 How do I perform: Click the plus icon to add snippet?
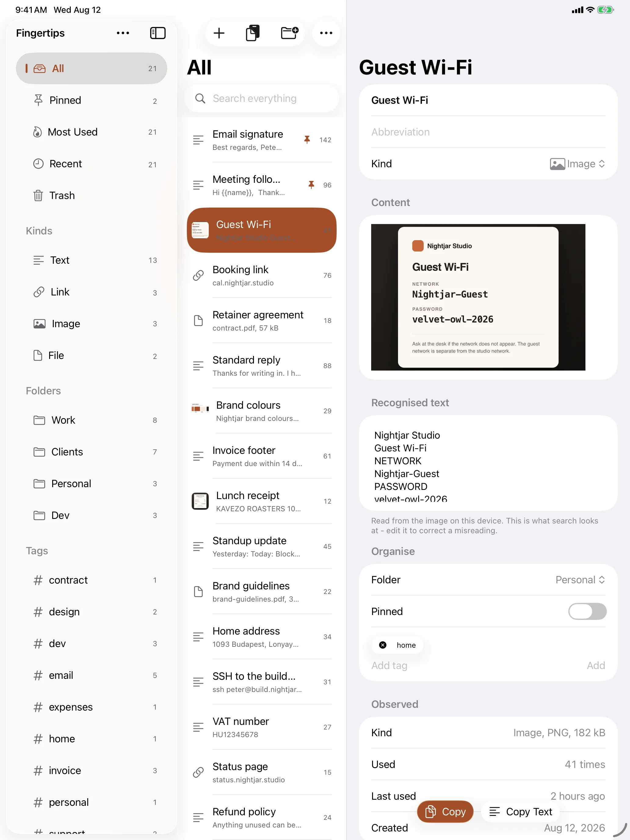click(x=219, y=33)
